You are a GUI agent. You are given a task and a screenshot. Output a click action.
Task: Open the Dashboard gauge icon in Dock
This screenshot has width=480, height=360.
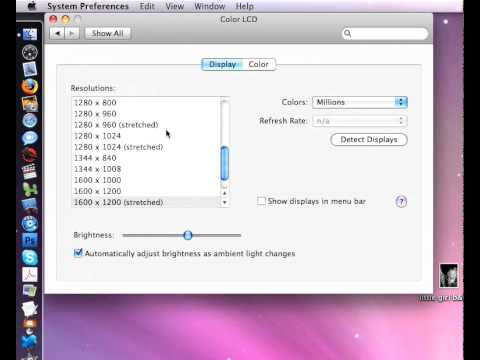point(30,52)
